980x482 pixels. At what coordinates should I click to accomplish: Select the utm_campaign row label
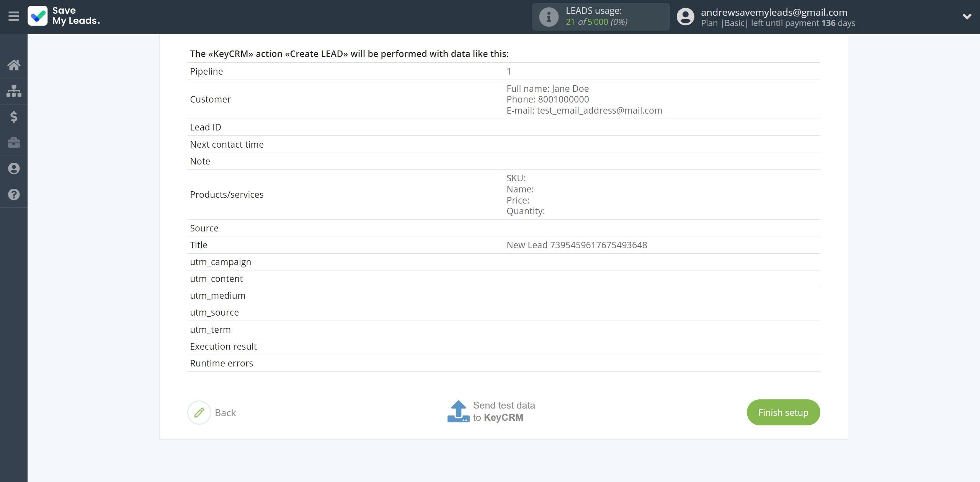[x=220, y=262]
